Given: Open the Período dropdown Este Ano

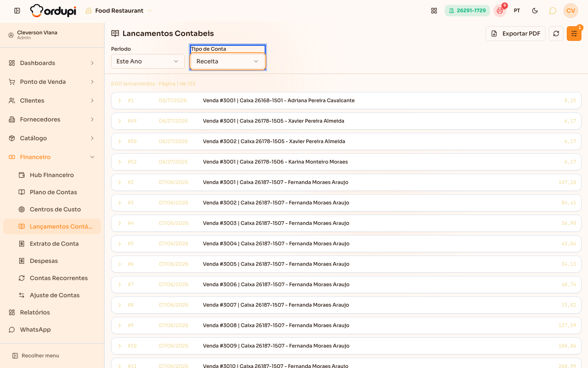Looking at the screenshot, I should (x=148, y=61).
